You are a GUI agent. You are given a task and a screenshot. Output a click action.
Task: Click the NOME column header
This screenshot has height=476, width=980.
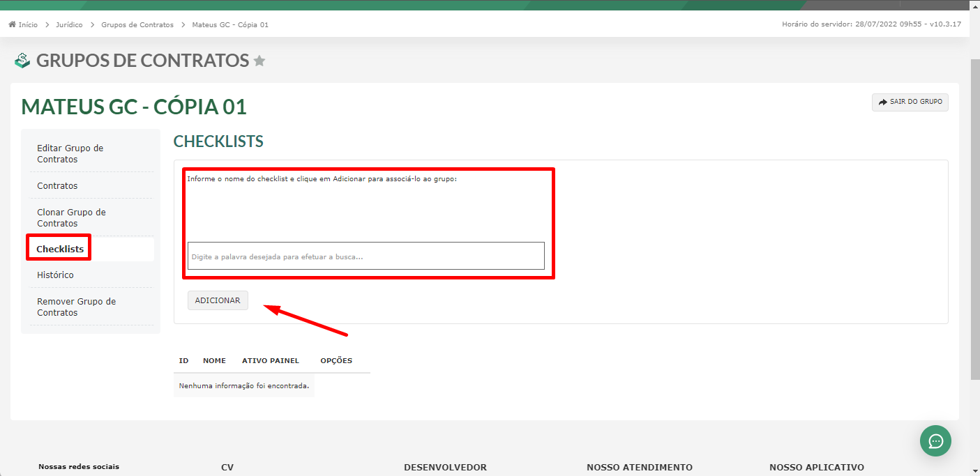(x=214, y=361)
